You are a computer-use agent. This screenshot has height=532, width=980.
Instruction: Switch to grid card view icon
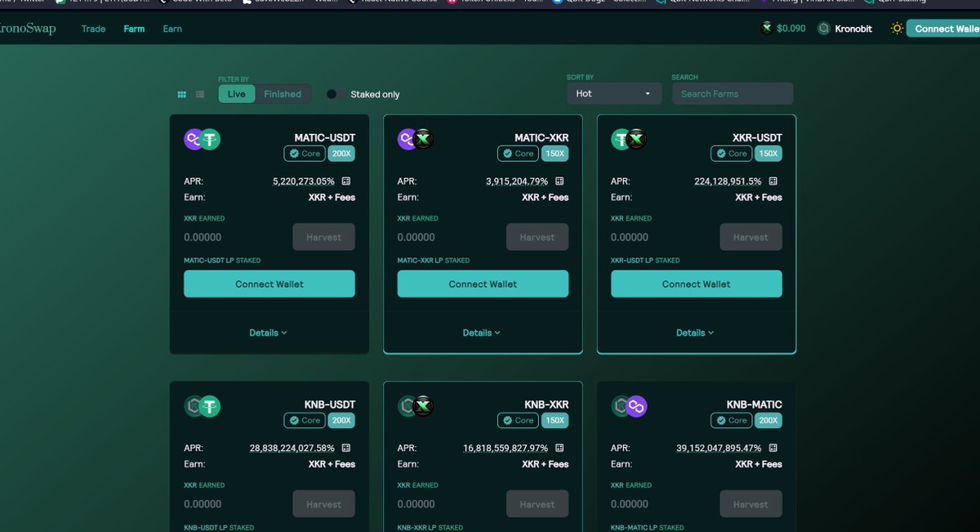pyautogui.click(x=181, y=95)
